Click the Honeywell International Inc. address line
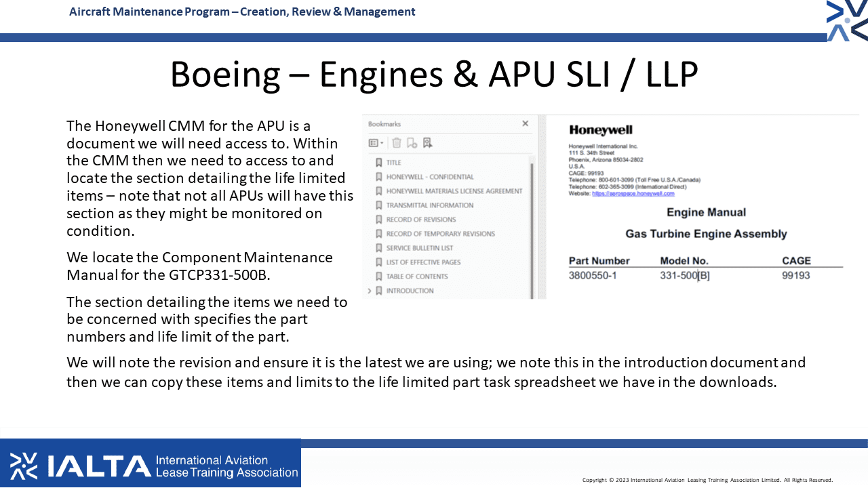 pos(604,146)
